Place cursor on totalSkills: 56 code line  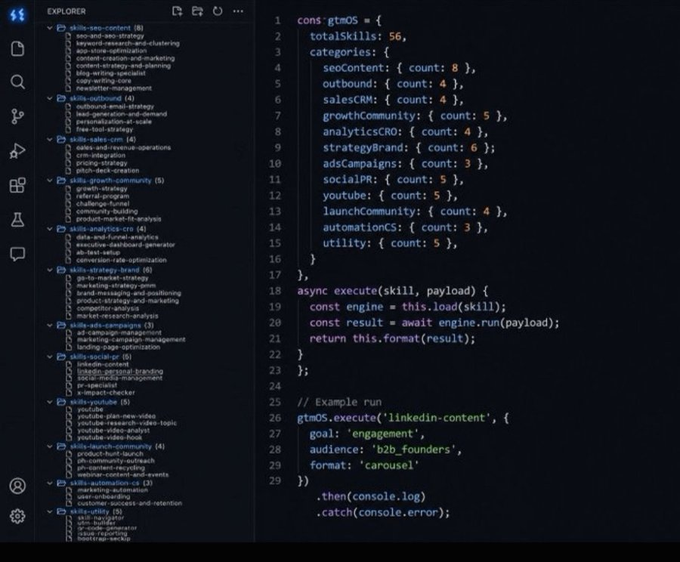tap(358, 36)
